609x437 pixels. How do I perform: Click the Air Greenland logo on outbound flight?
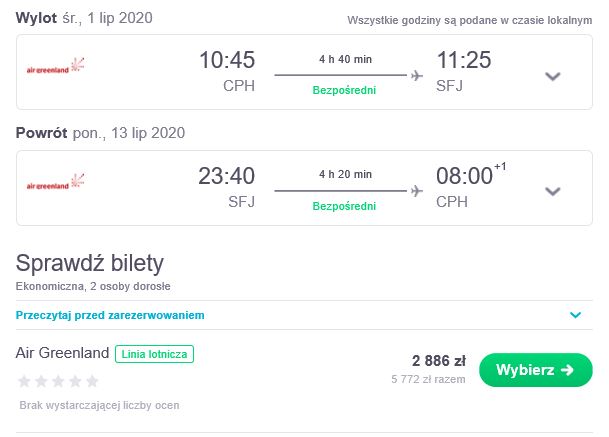[55, 66]
